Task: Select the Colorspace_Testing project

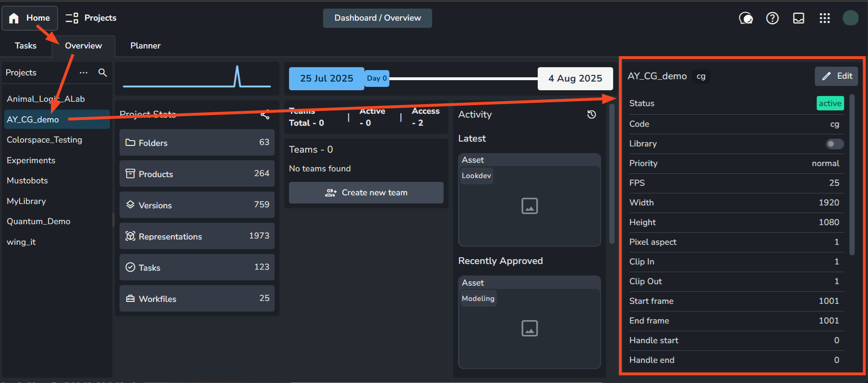Action: pyautogui.click(x=57, y=140)
